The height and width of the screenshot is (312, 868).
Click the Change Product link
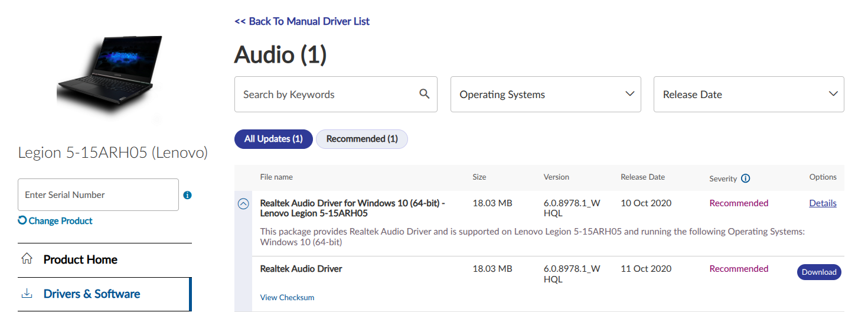coord(60,220)
